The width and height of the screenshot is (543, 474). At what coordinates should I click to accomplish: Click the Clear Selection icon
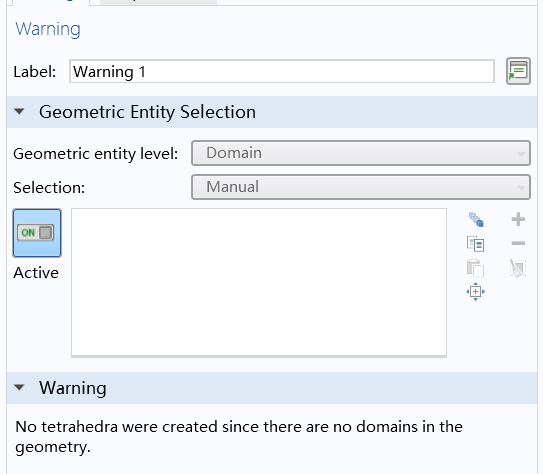(518, 268)
